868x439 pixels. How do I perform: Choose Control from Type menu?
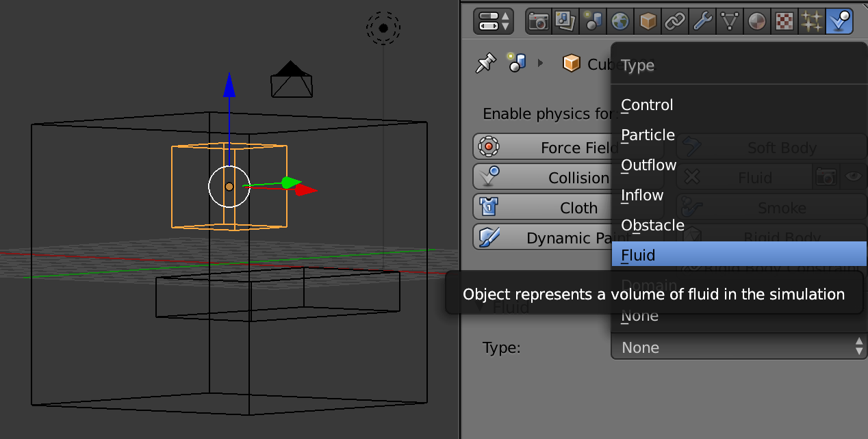[x=739, y=105]
